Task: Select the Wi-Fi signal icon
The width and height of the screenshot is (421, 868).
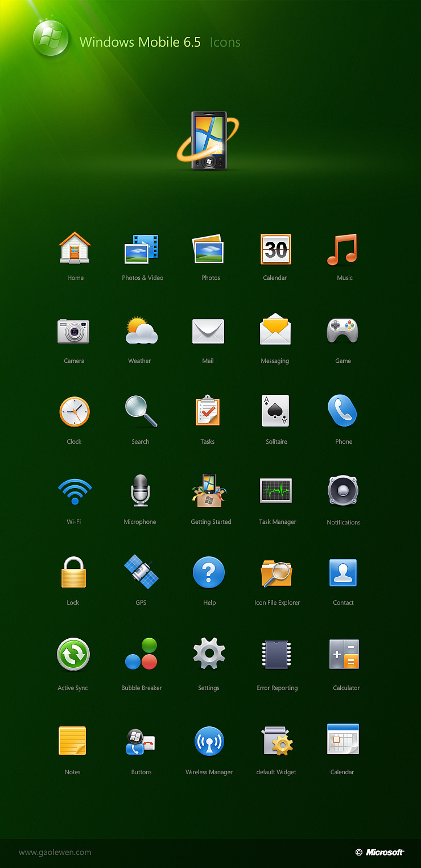Action: (x=75, y=492)
